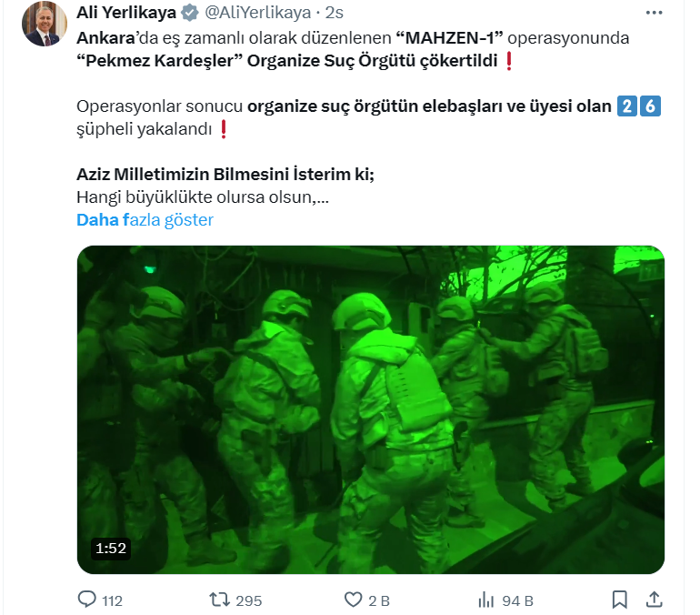Click the retweet icon
The height and width of the screenshot is (615, 700).
(x=219, y=600)
